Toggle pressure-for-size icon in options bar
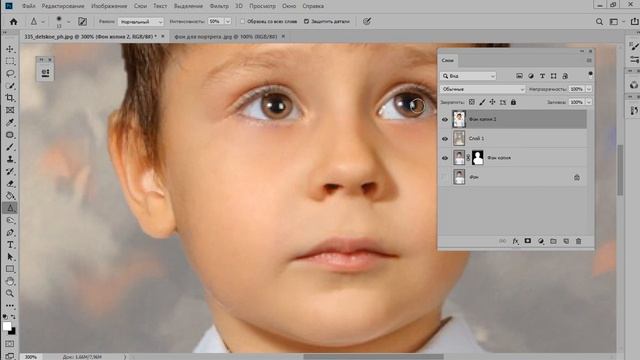Viewport: 640px width, 360px height. pos(367,22)
